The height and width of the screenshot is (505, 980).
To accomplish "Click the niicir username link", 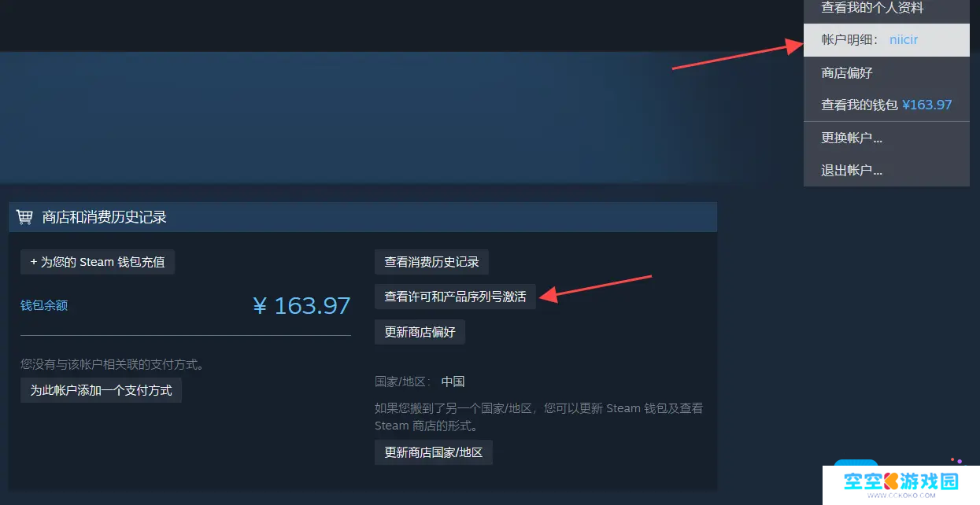I will click(x=904, y=39).
